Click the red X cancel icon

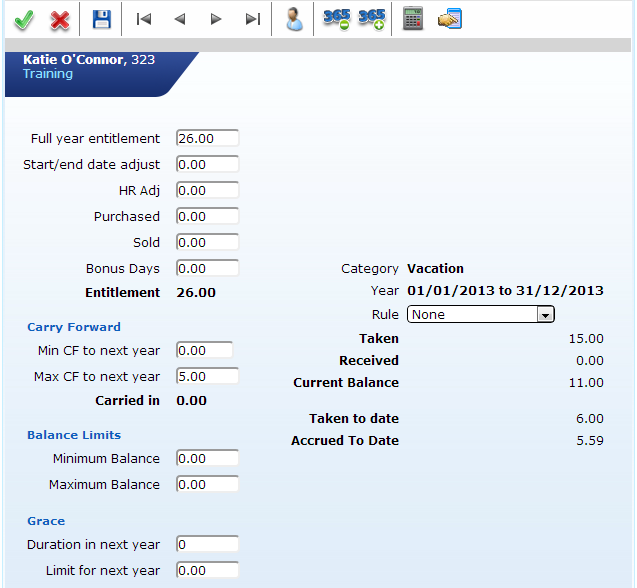pyautogui.click(x=60, y=19)
